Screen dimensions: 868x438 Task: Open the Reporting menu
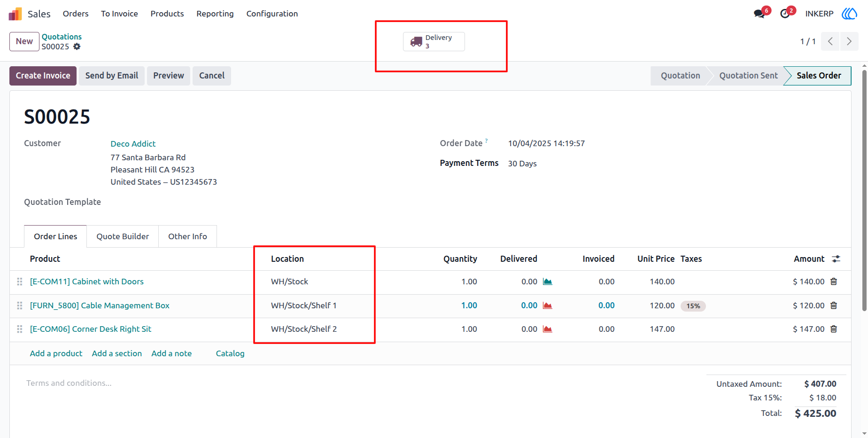(215, 14)
